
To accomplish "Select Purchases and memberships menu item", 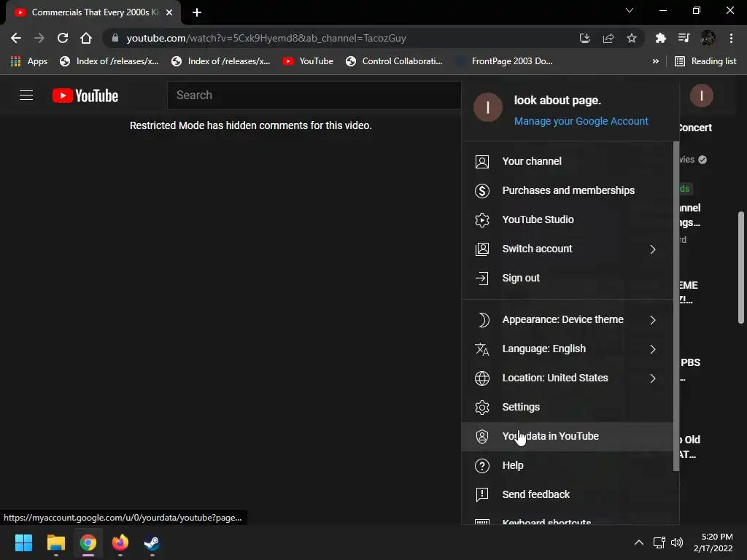I will (x=567, y=190).
